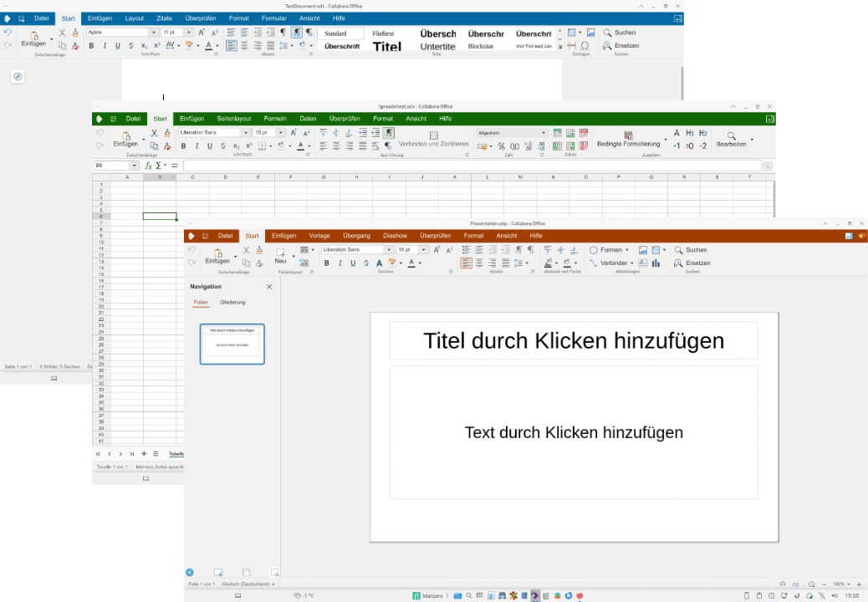Toggle underline in the Writer toolbar
This screenshot has height=602, width=868.
click(118, 46)
